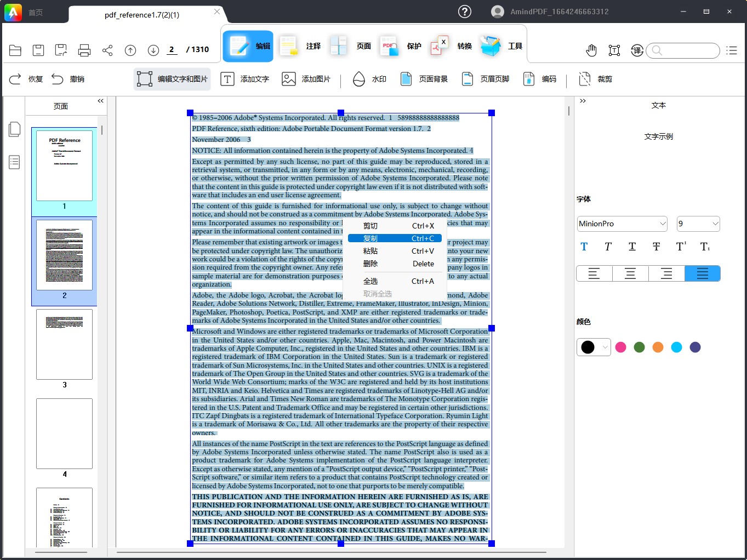The image size is (747, 560).
Task: Click the user account avatar
Action: (498, 12)
